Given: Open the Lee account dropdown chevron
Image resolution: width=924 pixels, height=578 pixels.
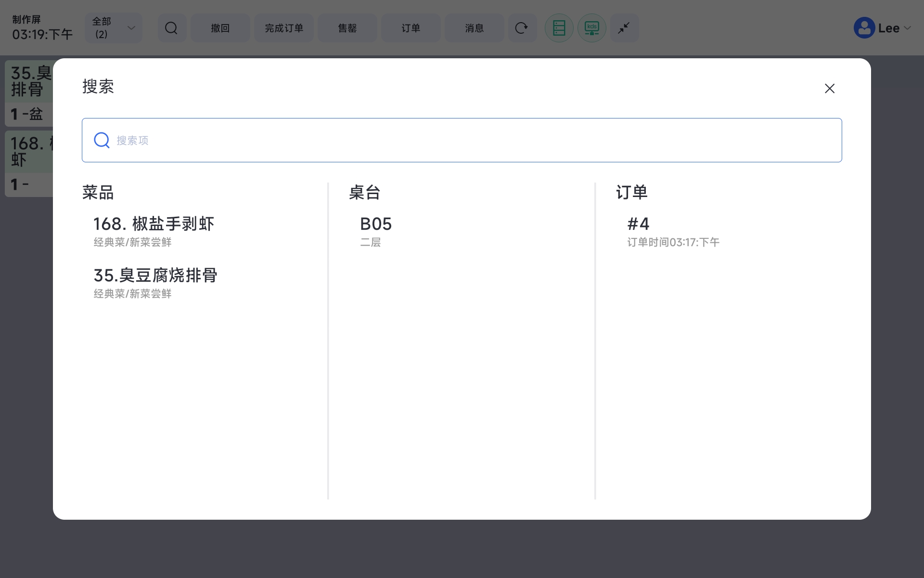Looking at the screenshot, I should pyautogui.click(x=908, y=28).
